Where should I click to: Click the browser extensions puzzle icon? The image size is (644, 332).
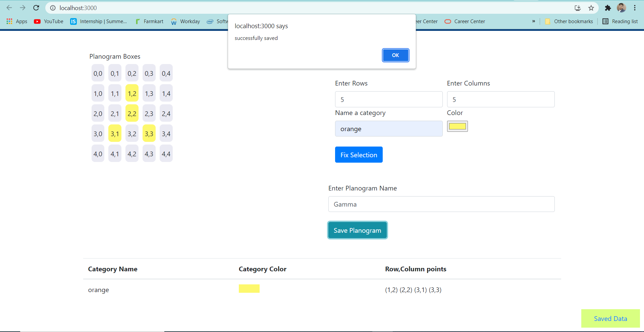[x=608, y=8]
